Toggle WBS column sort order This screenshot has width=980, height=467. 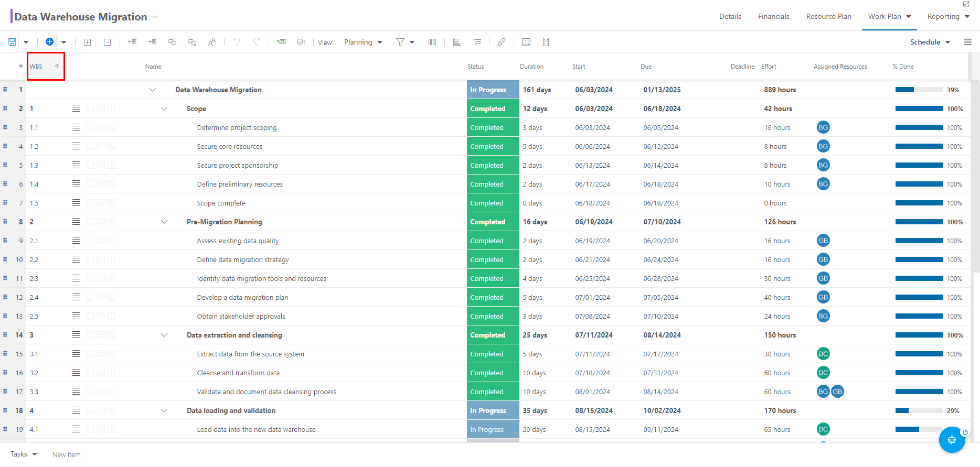[x=46, y=67]
